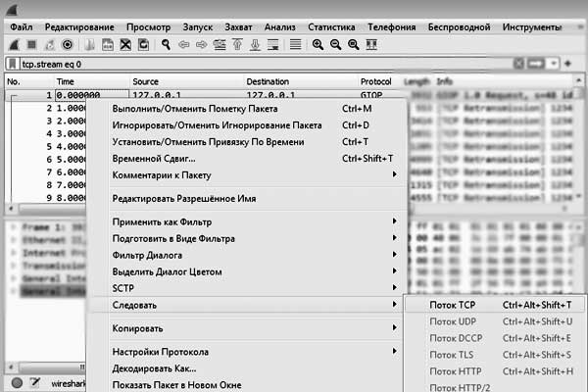The width and height of the screenshot is (588, 392).
Task: Open capture options with the gear-circle icon
Action: pos(68,45)
